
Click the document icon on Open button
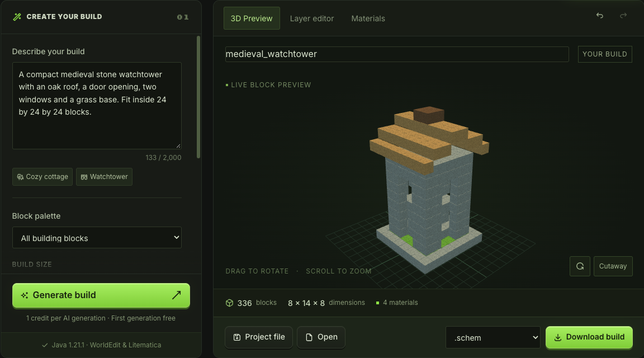point(309,337)
